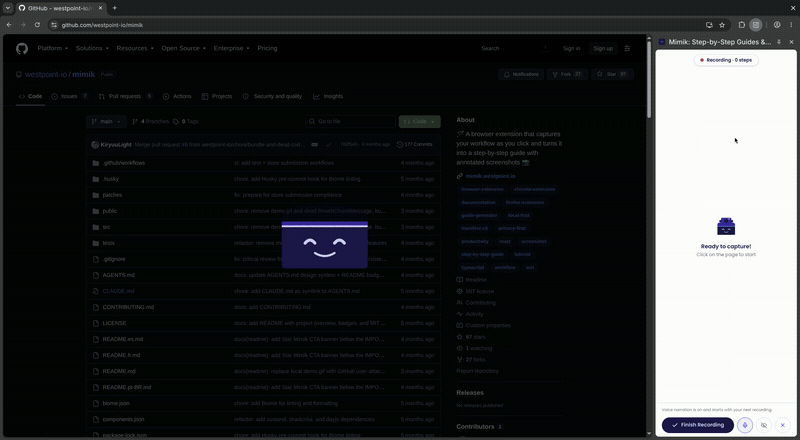Open the patches folder
Screen dimensions: 800x440
tap(112, 195)
